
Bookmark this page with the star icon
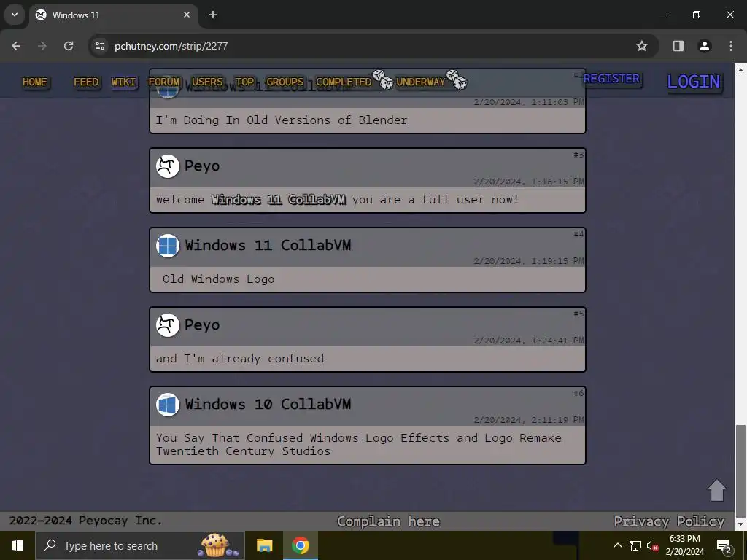coord(642,46)
